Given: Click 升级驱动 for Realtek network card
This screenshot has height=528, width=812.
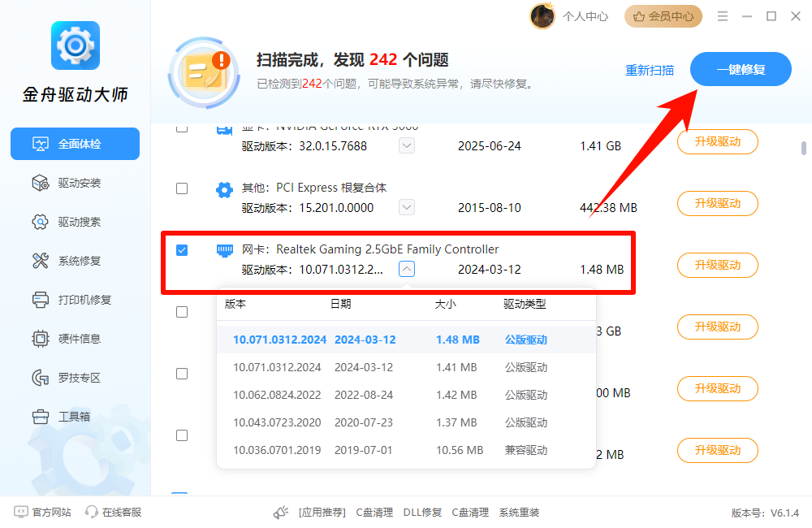Looking at the screenshot, I should pyautogui.click(x=718, y=265).
